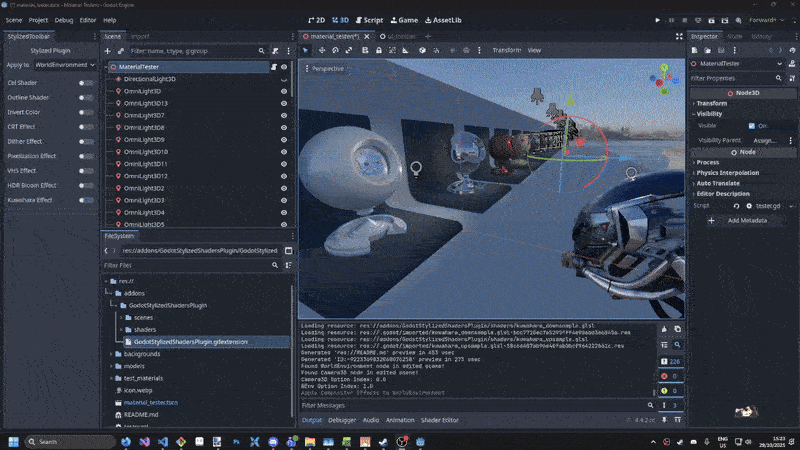Copy output log with copy icon

[678, 330]
